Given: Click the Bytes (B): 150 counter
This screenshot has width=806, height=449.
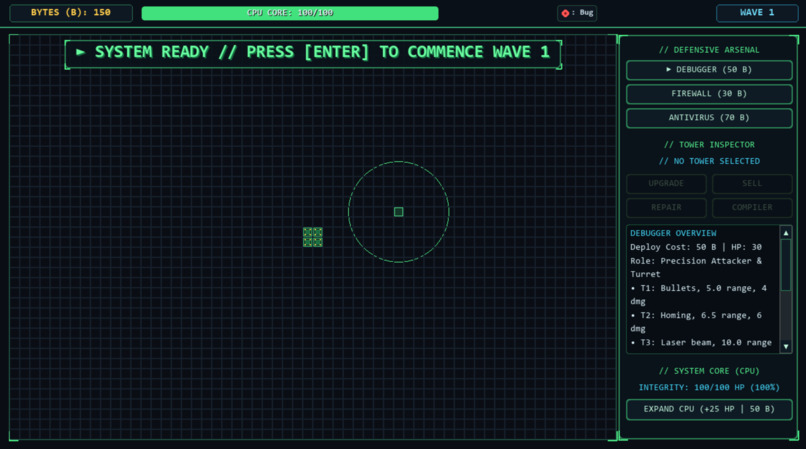Looking at the screenshot, I should [x=71, y=13].
